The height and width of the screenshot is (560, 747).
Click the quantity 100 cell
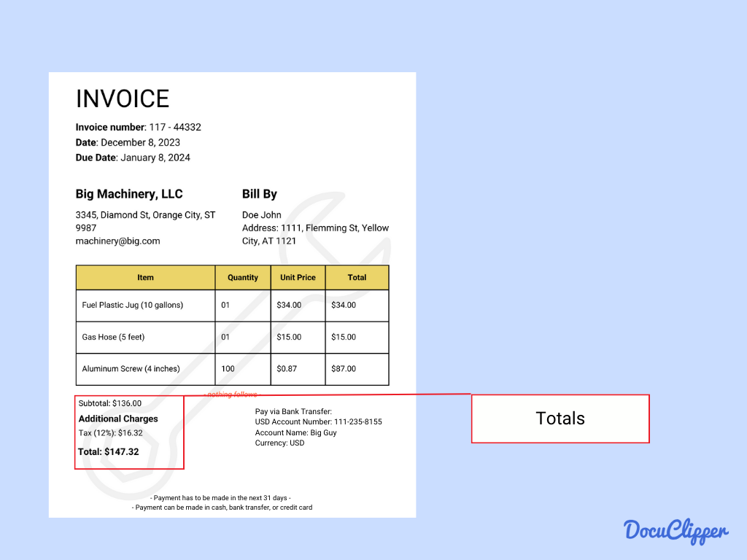[x=243, y=369]
